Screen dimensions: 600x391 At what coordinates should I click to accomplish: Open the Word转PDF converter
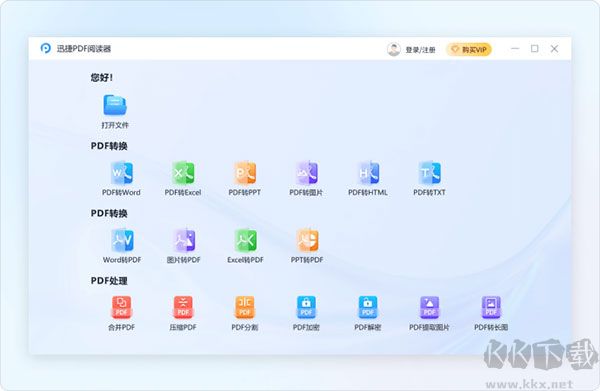[x=122, y=241]
